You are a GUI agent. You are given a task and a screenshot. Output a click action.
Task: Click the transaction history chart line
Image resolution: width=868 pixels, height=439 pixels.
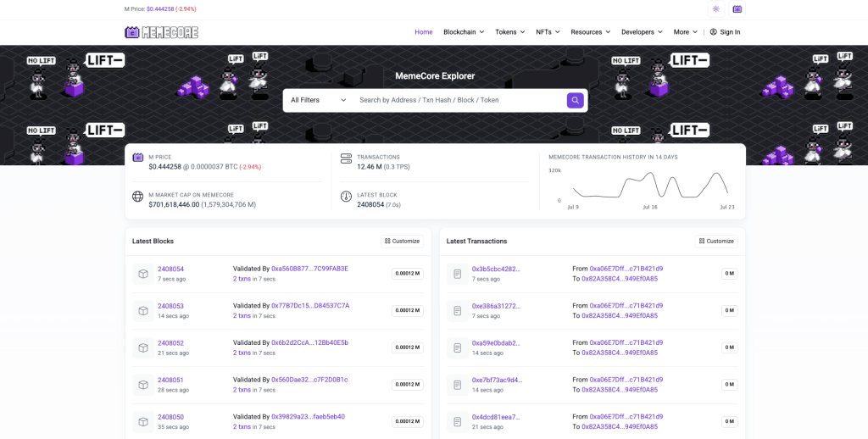[x=649, y=181]
